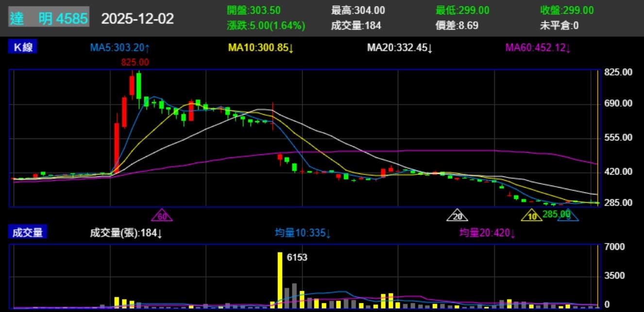Click the MA20:332.45 indicator

coord(400,48)
